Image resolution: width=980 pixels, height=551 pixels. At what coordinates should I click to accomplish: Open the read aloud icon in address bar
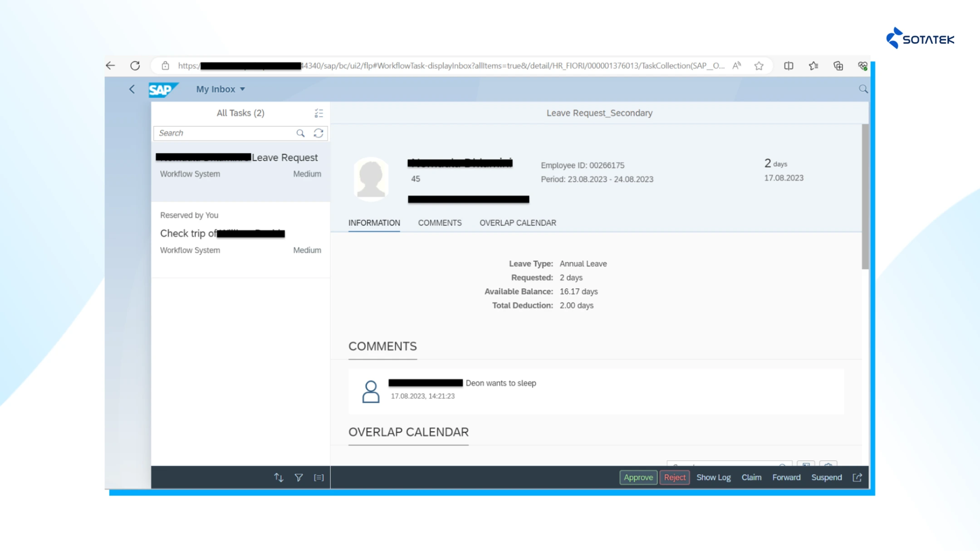(737, 66)
